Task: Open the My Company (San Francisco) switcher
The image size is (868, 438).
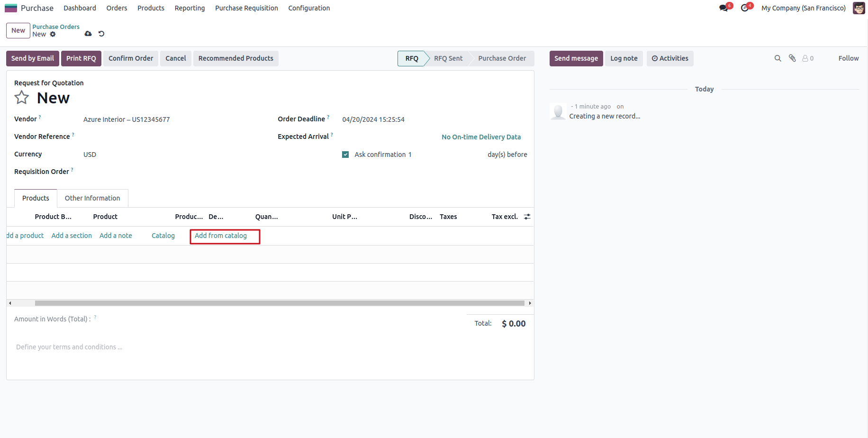Action: coord(803,8)
